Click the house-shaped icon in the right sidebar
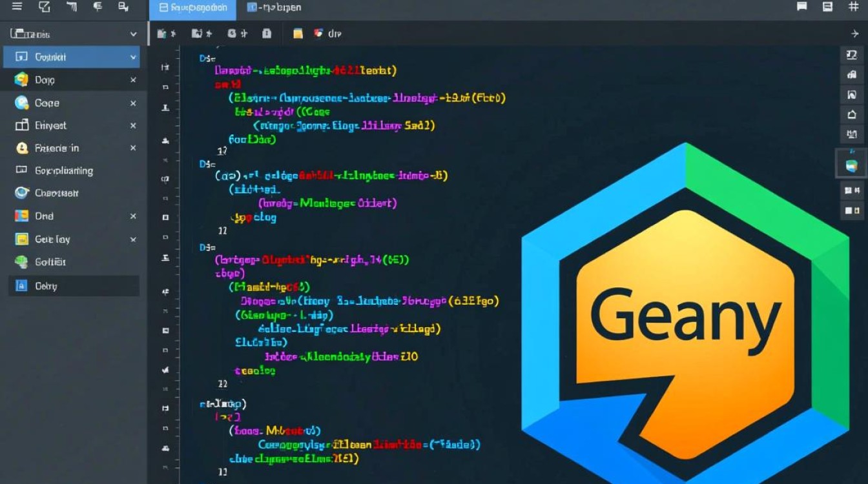 pyautogui.click(x=851, y=115)
